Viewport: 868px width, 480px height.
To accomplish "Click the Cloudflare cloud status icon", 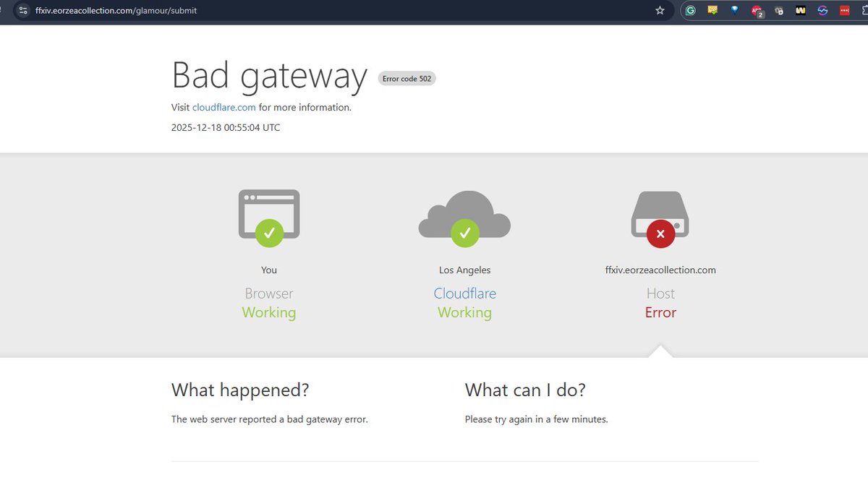I will [x=464, y=218].
